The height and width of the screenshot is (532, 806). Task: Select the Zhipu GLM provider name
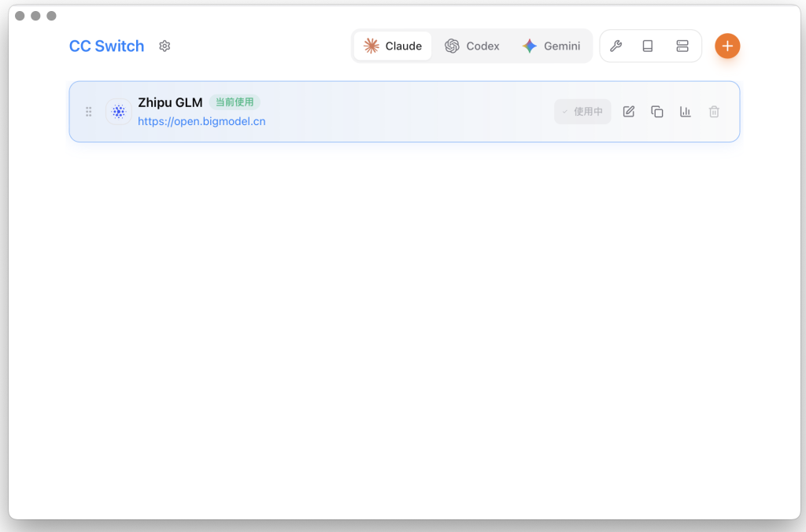point(170,102)
